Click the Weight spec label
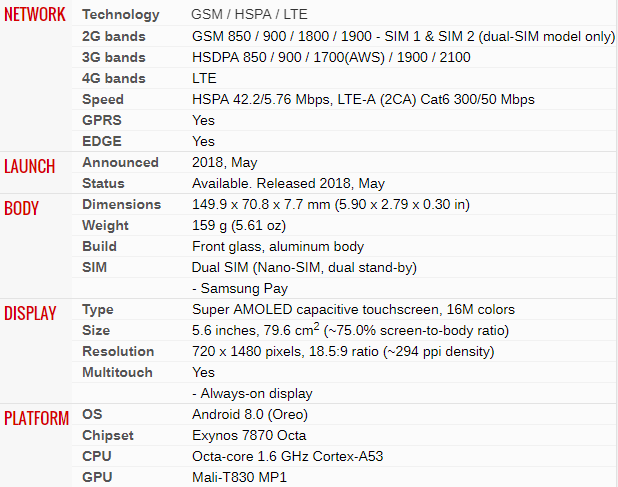 (105, 225)
